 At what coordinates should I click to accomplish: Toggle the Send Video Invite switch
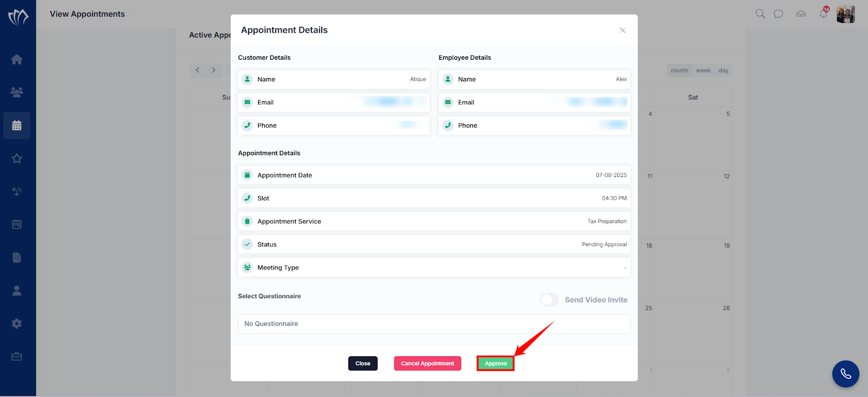[550, 300]
